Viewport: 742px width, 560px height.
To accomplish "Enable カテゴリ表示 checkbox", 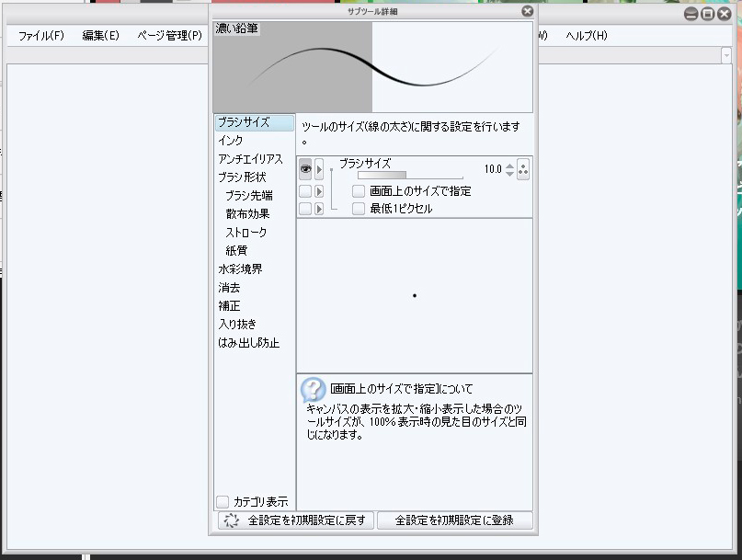I will [222, 501].
